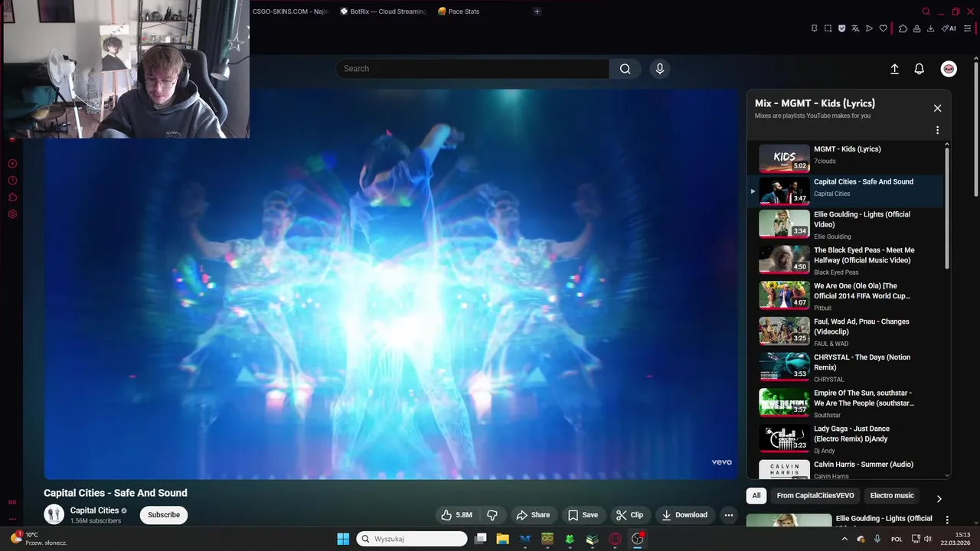Clip the video
Viewport: 980px width, 551px height.
click(629, 515)
